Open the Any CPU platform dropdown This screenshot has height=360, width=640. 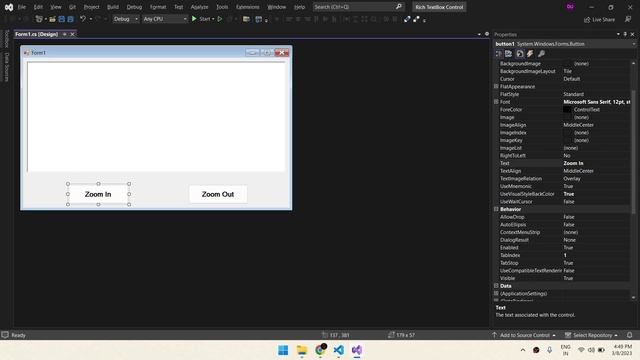(x=165, y=19)
